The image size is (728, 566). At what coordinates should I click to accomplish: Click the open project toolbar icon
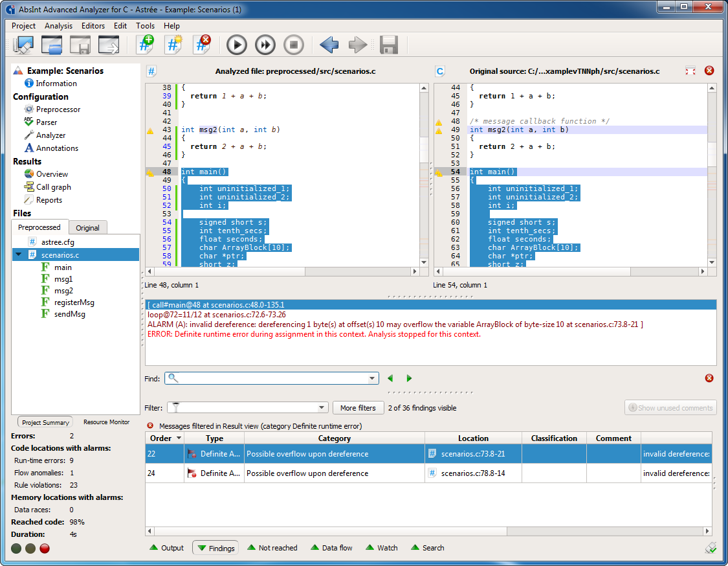pos(52,45)
